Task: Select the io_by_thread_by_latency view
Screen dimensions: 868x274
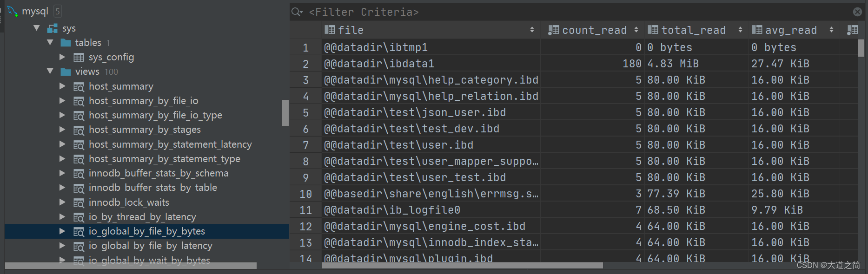Action: (x=142, y=217)
